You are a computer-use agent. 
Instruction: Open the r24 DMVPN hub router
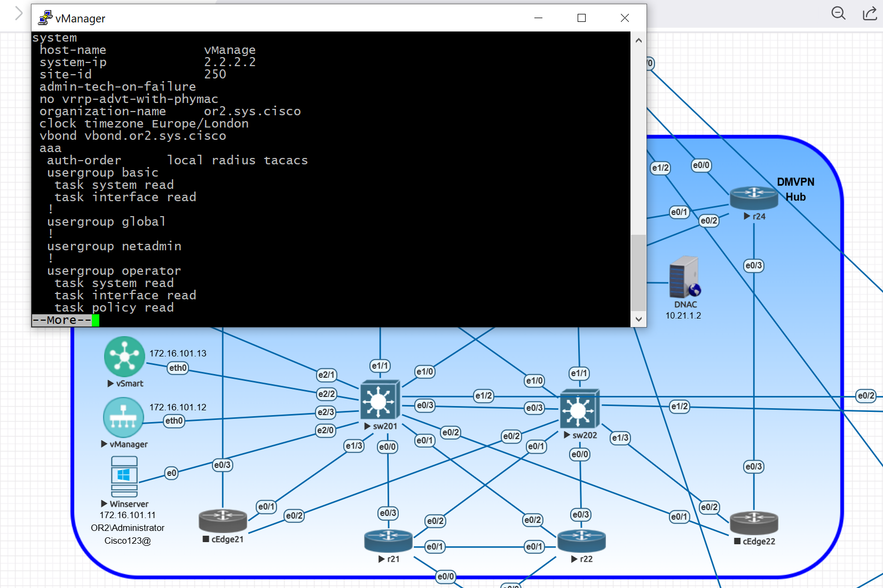754,198
